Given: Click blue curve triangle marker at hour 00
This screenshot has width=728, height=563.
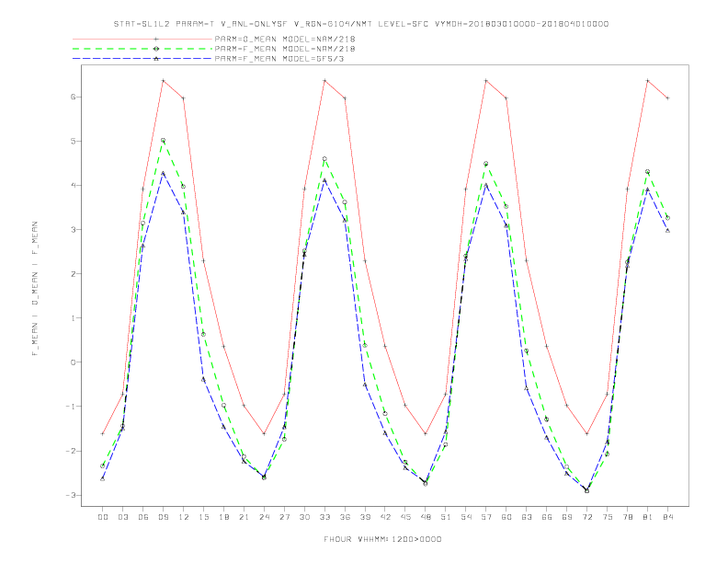Looking at the screenshot, I should (103, 478).
